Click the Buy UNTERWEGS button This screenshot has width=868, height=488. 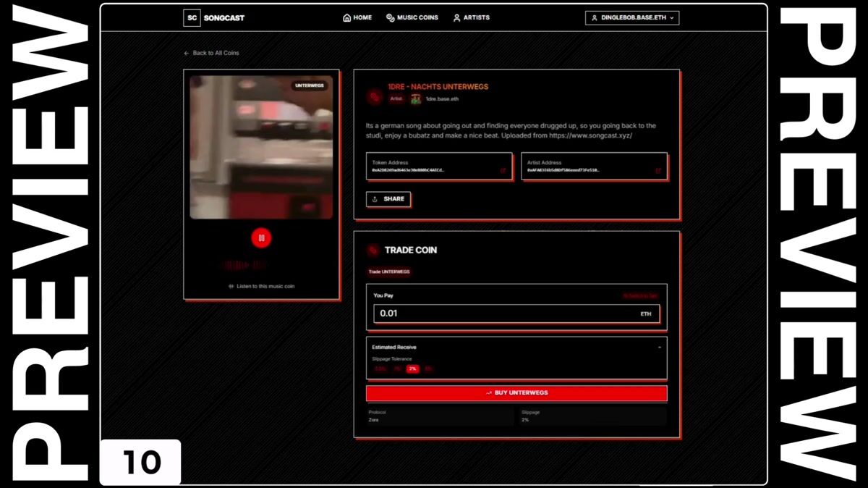(516, 393)
